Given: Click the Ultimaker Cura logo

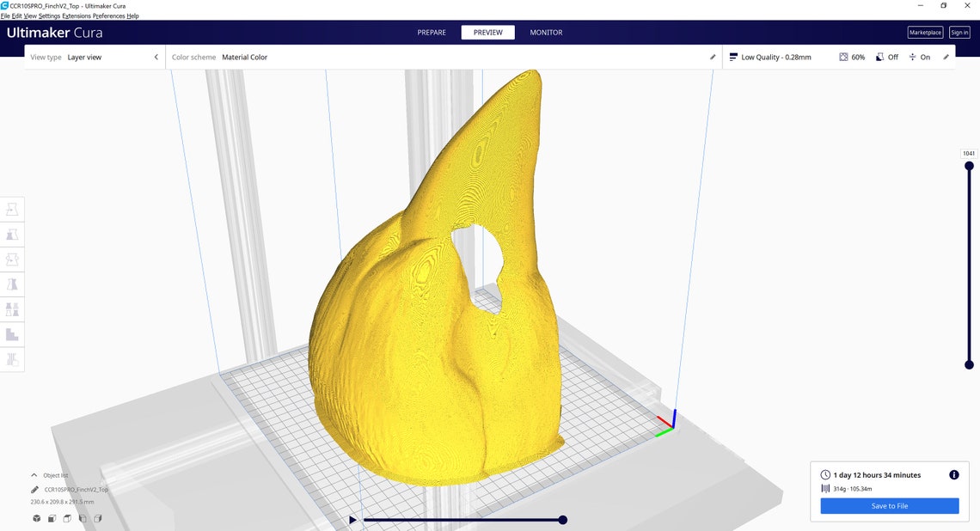Looking at the screenshot, I should pyautogui.click(x=54, y=33).
